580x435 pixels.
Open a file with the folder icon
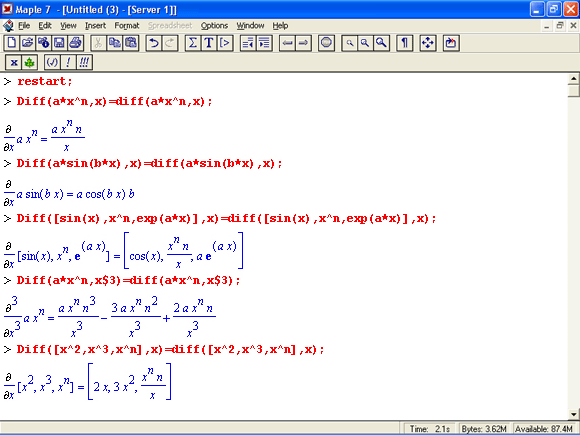27,43
